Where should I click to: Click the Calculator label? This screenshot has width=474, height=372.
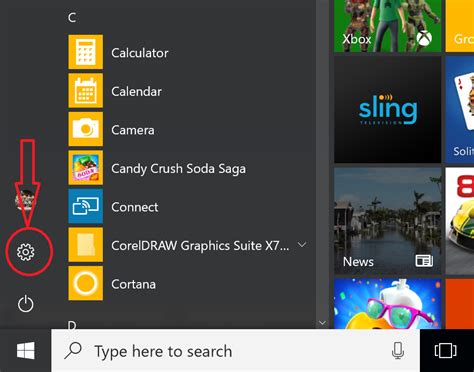pyautogui.click(x=140, y=53)
